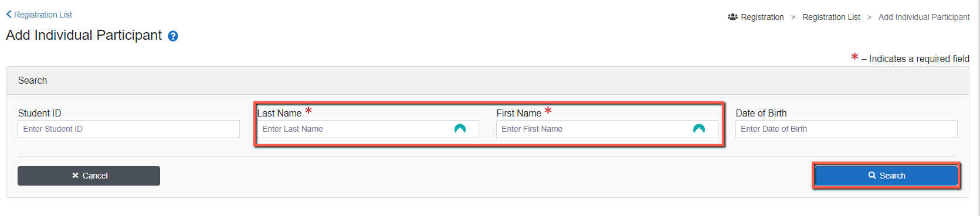The height and width of the screenshot is (216, 980).
Task: Click the X icon on the Cancel button
Action: pos(75,176)
